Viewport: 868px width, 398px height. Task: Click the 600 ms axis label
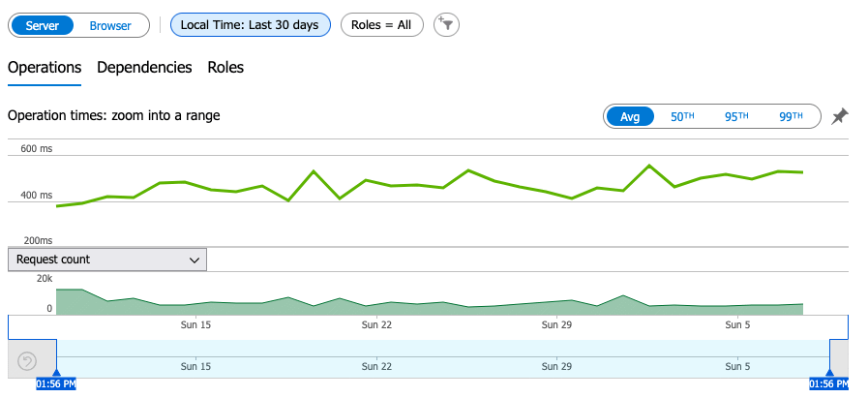pyautogui.click(x=37, y=148)
